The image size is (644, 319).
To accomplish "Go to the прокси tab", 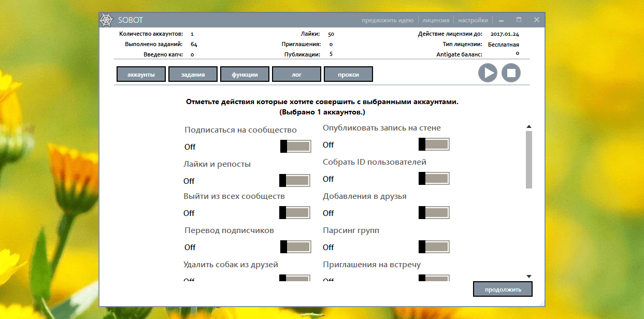I will (x=348, y=75).
